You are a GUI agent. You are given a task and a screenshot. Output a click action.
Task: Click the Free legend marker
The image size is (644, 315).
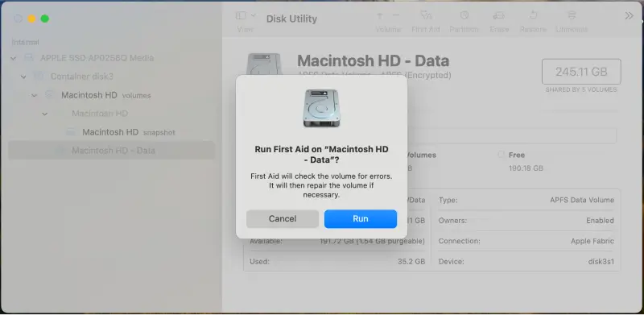pos(501,155)
